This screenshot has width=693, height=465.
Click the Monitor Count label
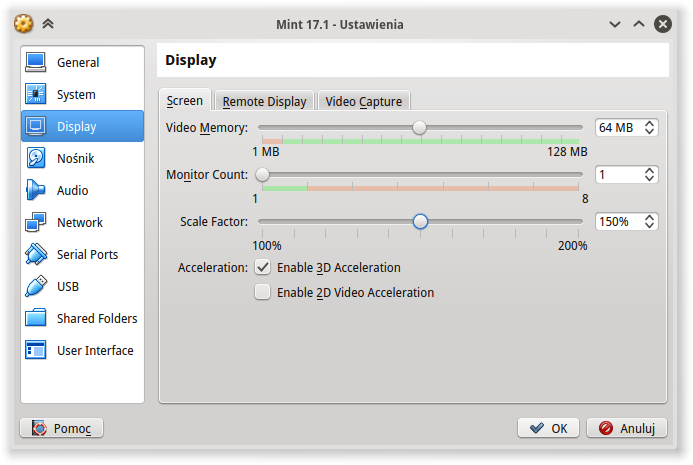coord(207,175)
